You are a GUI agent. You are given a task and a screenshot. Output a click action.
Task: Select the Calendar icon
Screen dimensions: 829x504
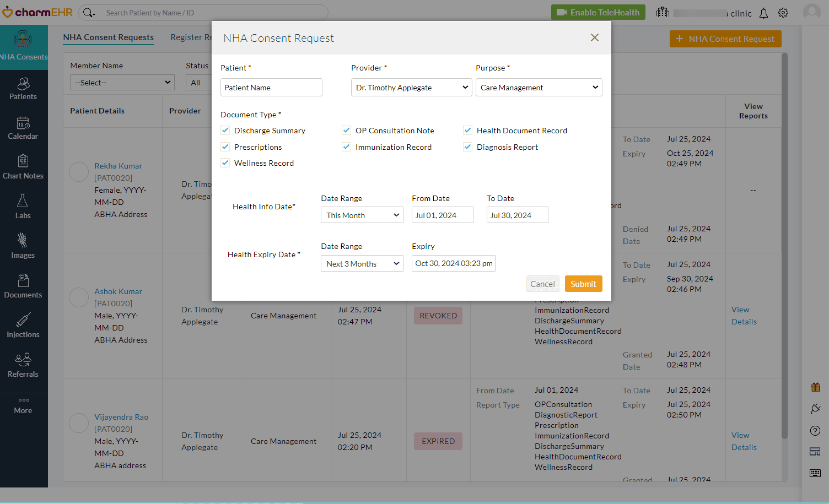[23, 128]
